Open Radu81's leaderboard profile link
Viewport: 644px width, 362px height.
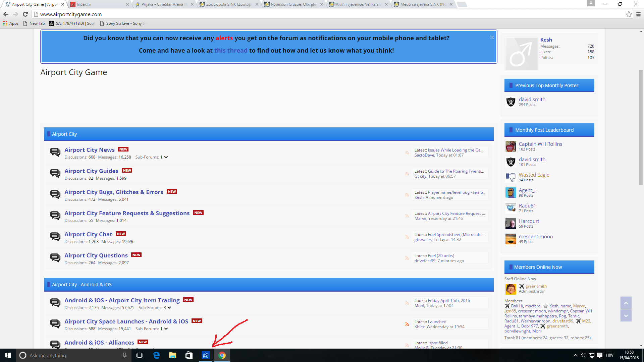coord(527,206)
